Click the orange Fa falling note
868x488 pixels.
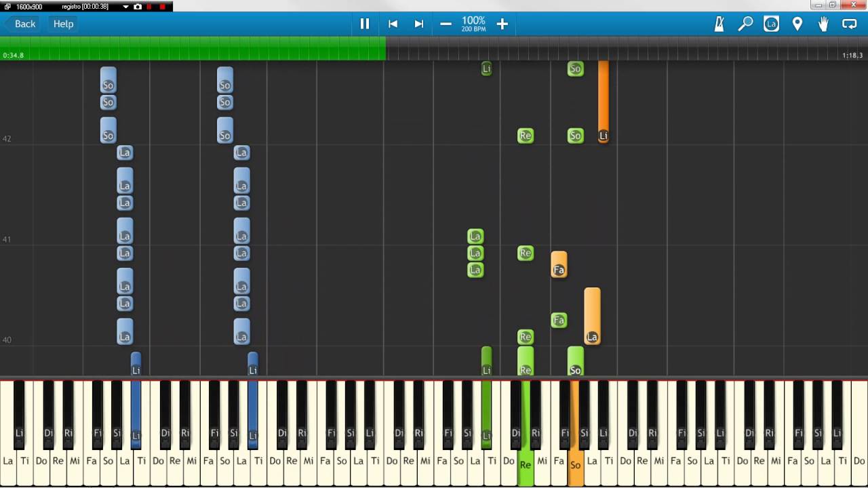(559, 264)
